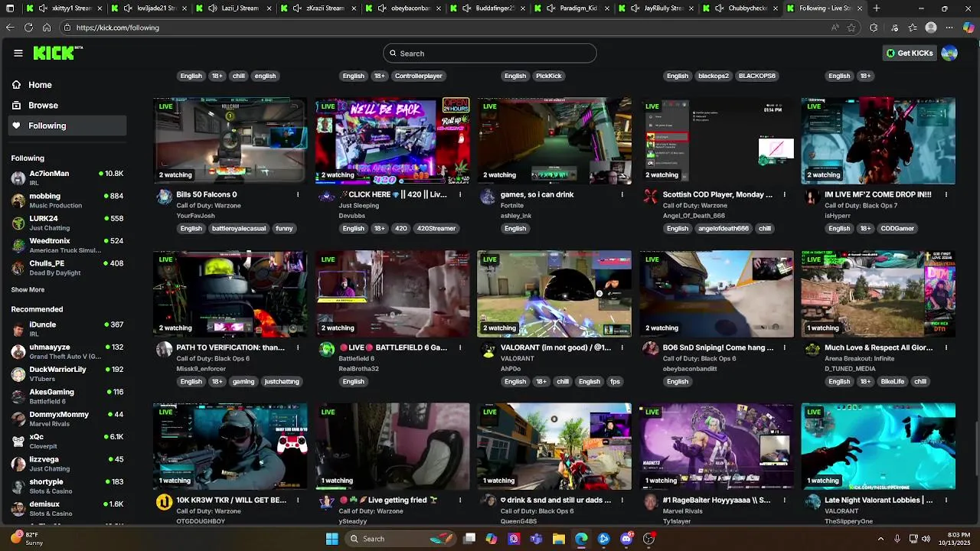Click YourFavJosh channel avatar
Screen dimensions: 980x551
[164, 197]
